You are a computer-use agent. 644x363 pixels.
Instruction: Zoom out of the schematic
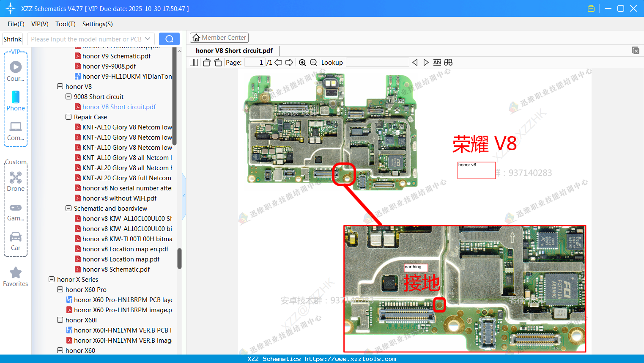(x=313, y=63)
